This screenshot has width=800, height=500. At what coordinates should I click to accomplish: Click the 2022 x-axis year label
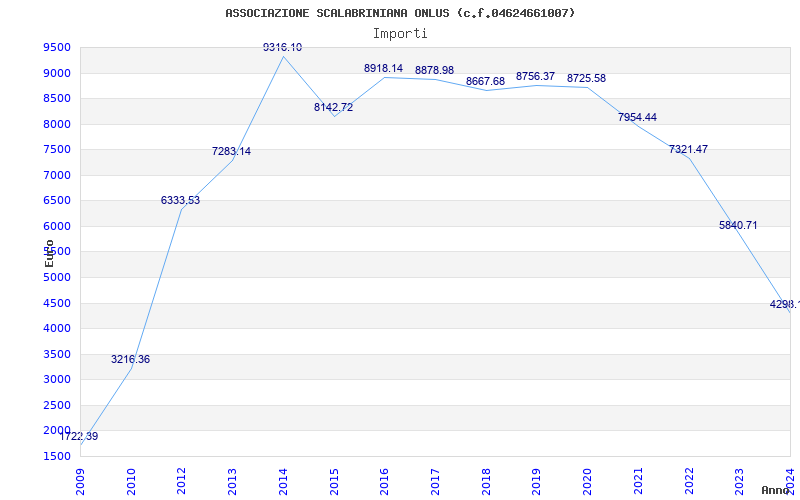point(689,482)
